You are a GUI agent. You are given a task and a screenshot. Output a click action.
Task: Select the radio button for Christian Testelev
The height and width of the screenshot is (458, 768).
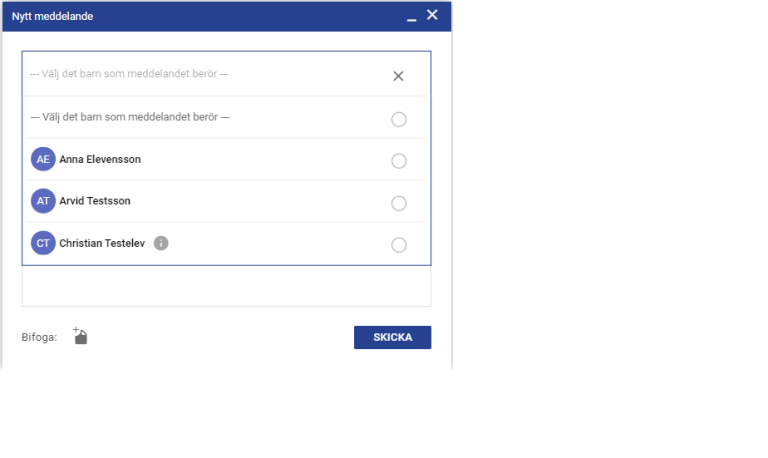coord(399,245)
